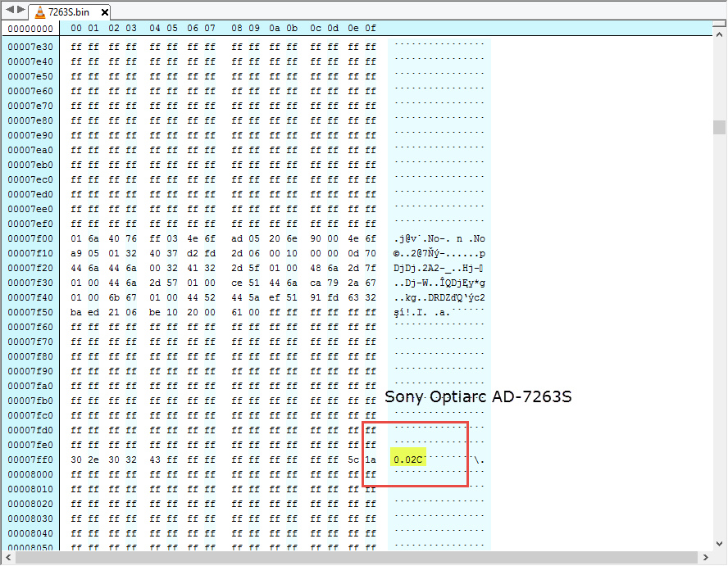Click the highlighted ASCII text '0.02C'
Screen dimensions: 728x566
[408, 460]
